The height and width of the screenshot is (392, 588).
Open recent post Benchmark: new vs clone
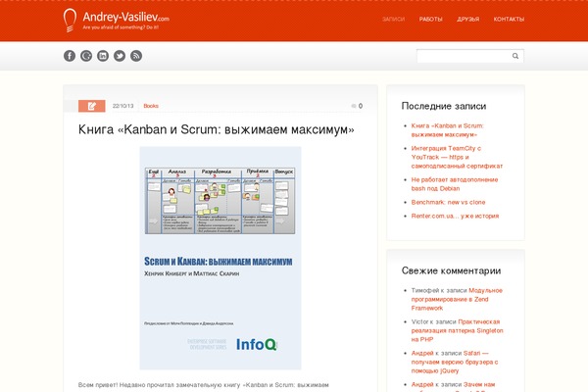pos(448,202)
